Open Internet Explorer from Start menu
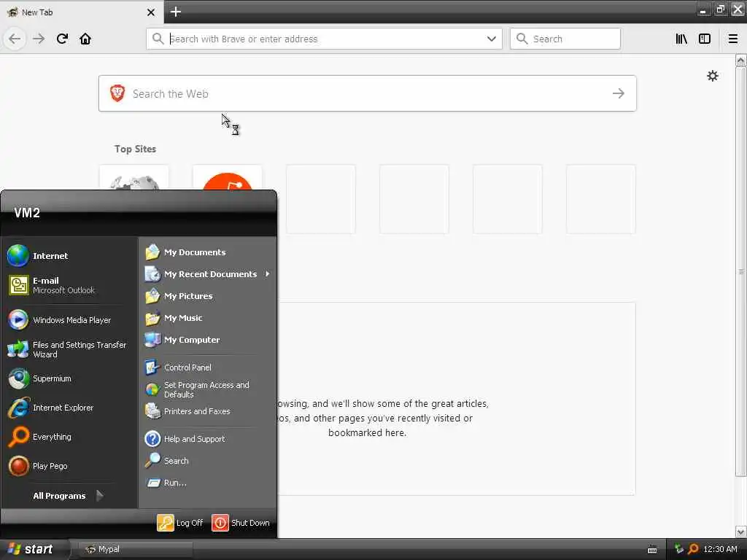This screenshot has width=747, height=560. click(x=69, y=408)
